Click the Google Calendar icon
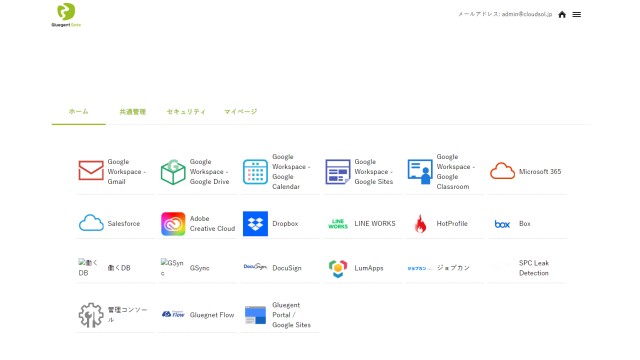The width and height of the screenshot is (640, 360). click(255, 172)
